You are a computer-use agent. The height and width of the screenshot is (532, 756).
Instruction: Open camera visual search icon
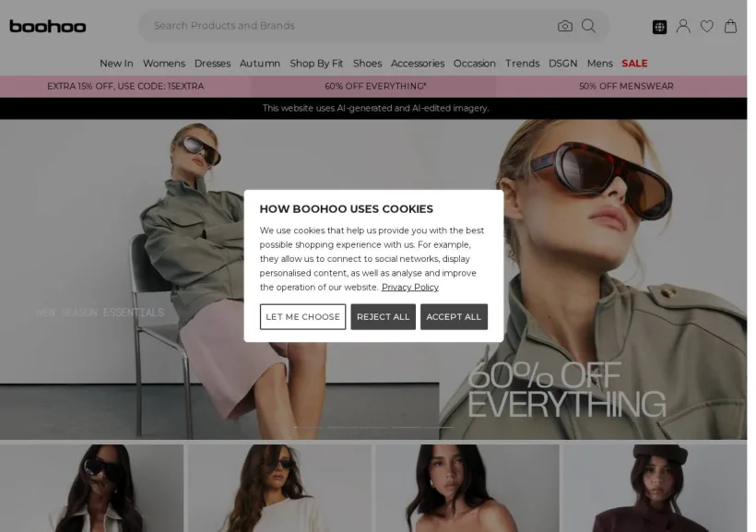[x=564, y=26]
